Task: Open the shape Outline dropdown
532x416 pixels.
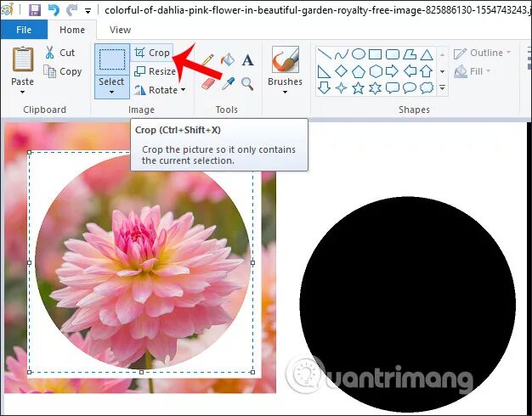Action: coord(483,53)
